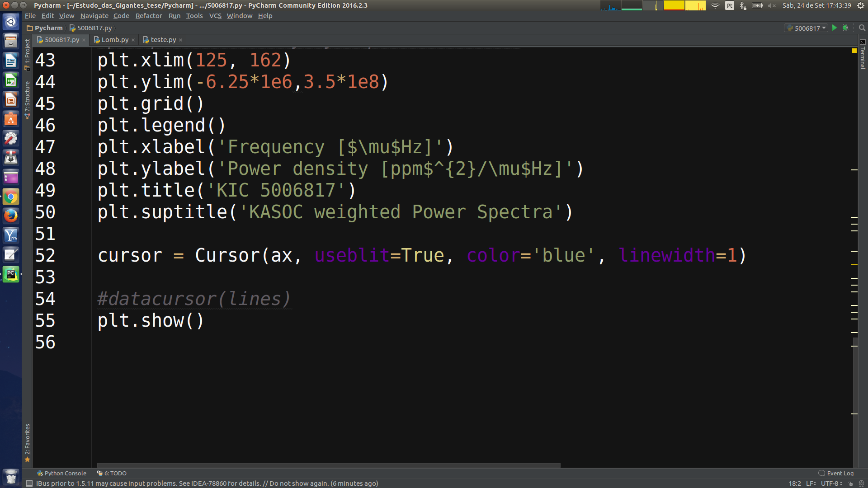Click line number 47 in the gutter
The image size is (868, 488).
[45, 147]
